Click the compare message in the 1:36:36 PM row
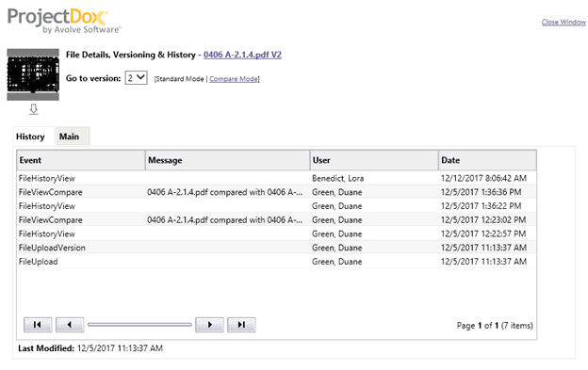This screenshot has height=370, width=588. (x=224, y=192)
